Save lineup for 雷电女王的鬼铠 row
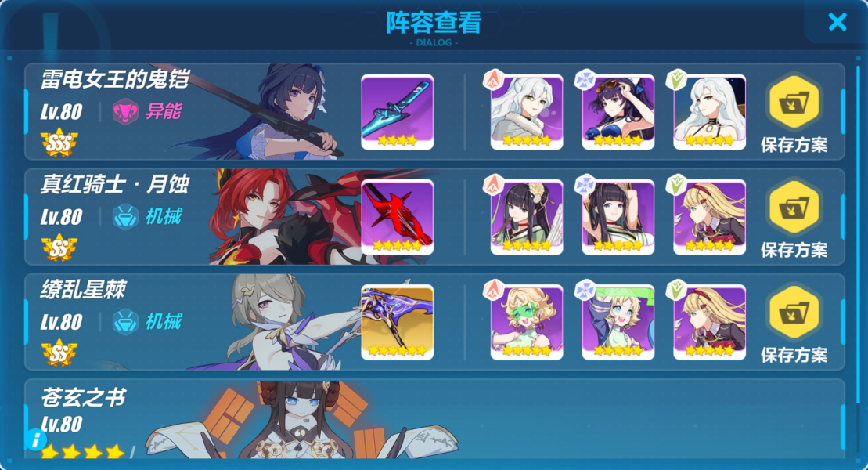Image resolution: width=868 pixels, height=470 pixels. coord(794,114)
